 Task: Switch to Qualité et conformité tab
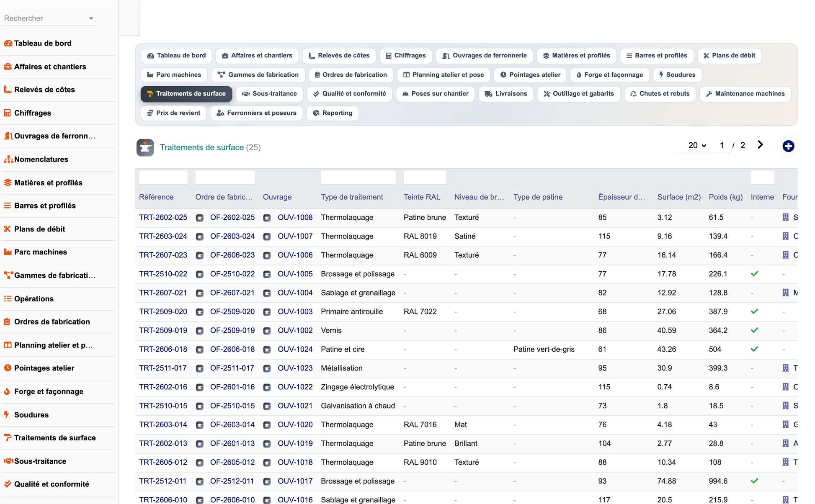pyautogui.click(x=349, y=94)
